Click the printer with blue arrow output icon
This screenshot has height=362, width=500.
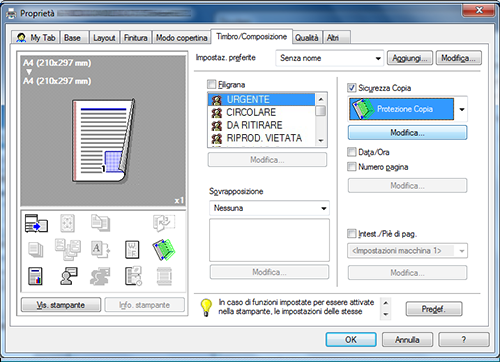pyautogui.click(x=36, y=223)
